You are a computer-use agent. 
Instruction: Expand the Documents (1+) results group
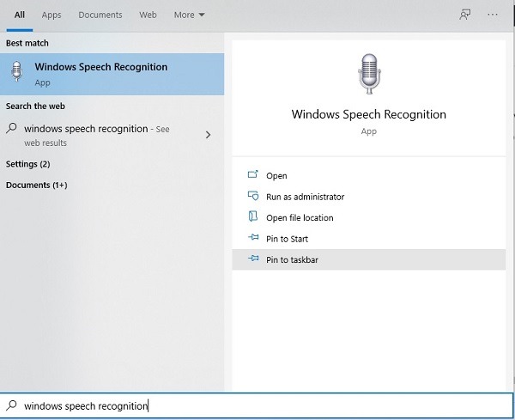(36, 185)
